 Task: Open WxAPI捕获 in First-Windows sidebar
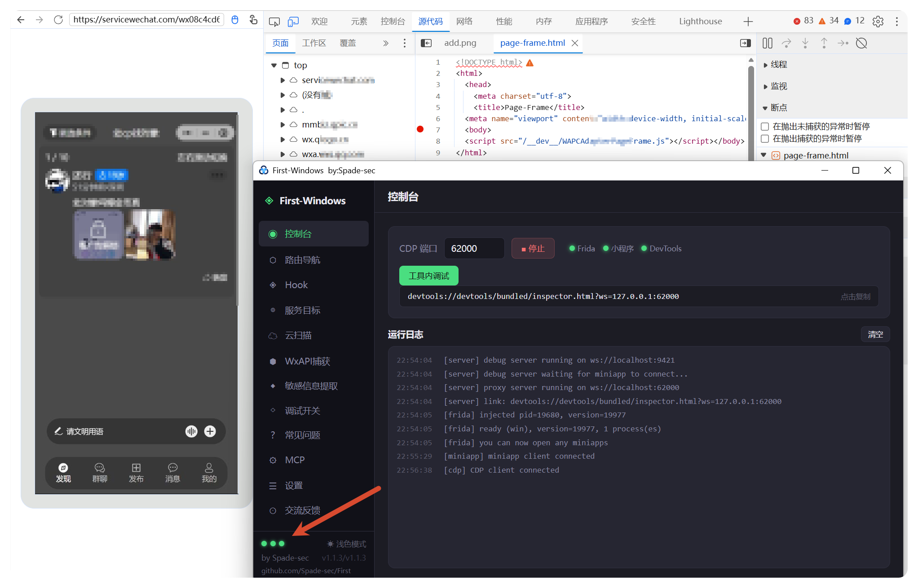tap(313, 361)
